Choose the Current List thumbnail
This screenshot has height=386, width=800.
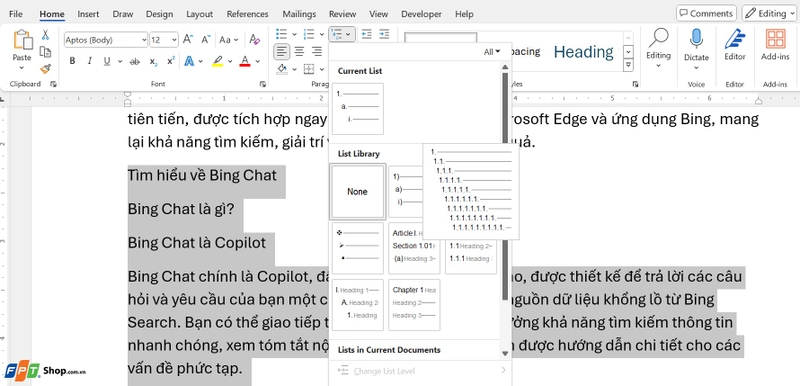357,109
